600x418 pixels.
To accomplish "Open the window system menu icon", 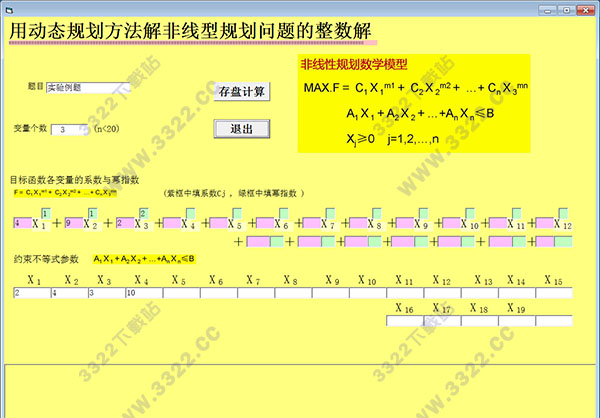I will tap(9, 10).
